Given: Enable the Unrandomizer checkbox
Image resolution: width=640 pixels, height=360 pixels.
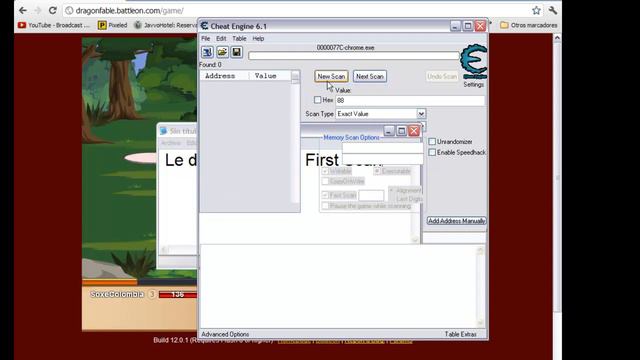Looking at the screenshot, I should (432, 142).
